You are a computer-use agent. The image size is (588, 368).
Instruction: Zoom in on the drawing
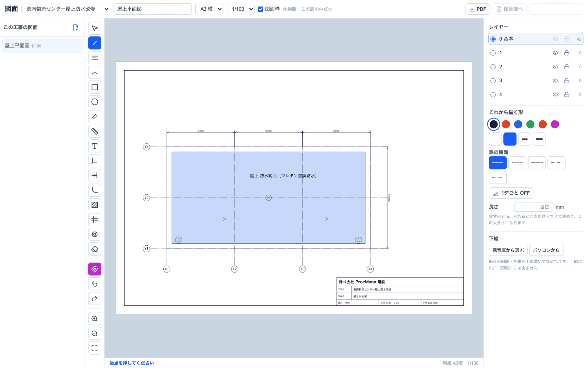(x=94, y=319)
